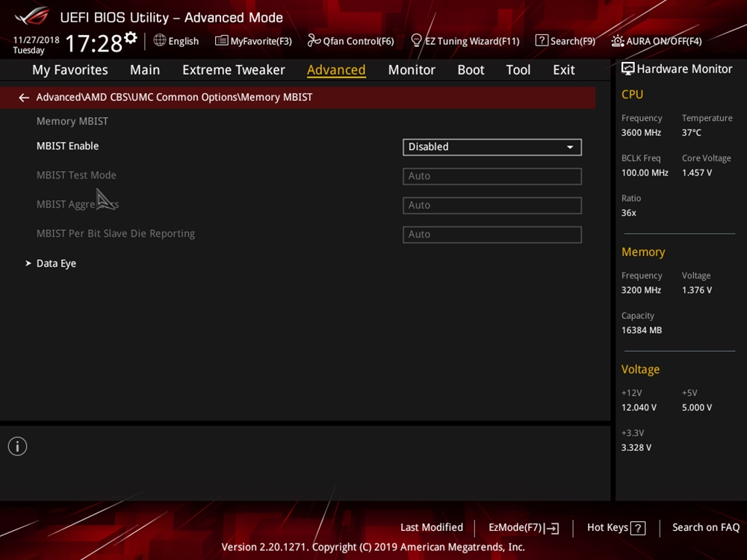Open the Extreme Tweaker tab
Screen dimensions: 747x560
[x=233, y=70]
